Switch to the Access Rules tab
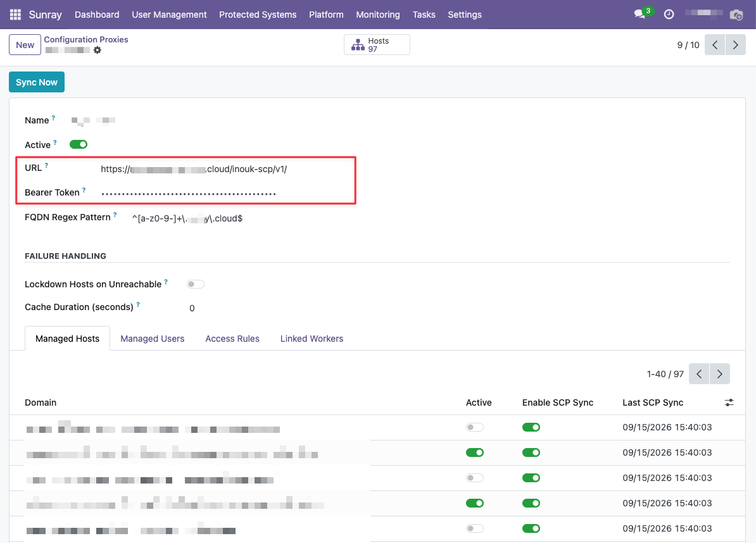 tap(232, 339)
